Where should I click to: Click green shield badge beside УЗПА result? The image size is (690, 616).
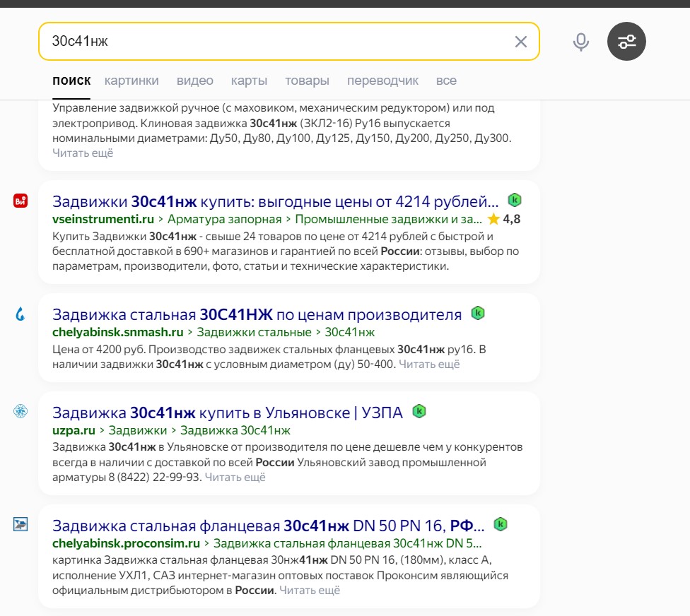[x=419, y=411]
